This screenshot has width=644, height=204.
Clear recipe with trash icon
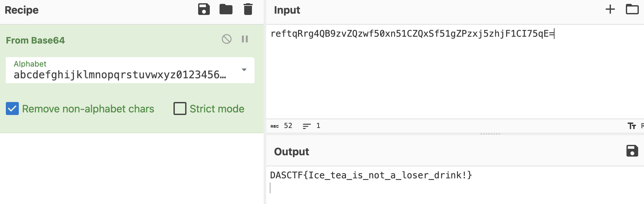(x=248, y=9)
